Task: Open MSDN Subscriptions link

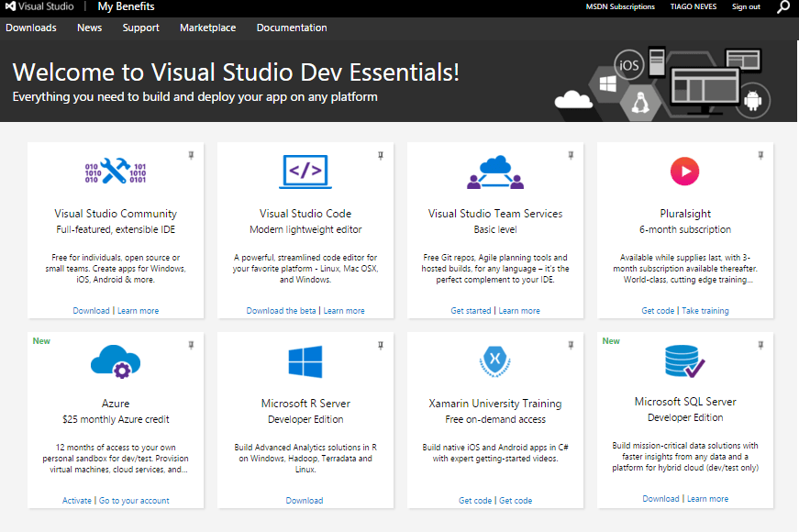Action: pyautogui.click(x=620, y=6)
